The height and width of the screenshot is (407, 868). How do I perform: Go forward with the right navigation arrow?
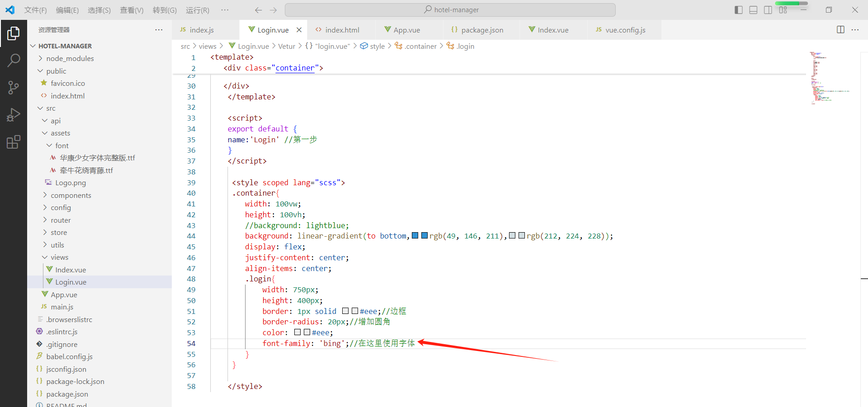(x=273, y=10)
